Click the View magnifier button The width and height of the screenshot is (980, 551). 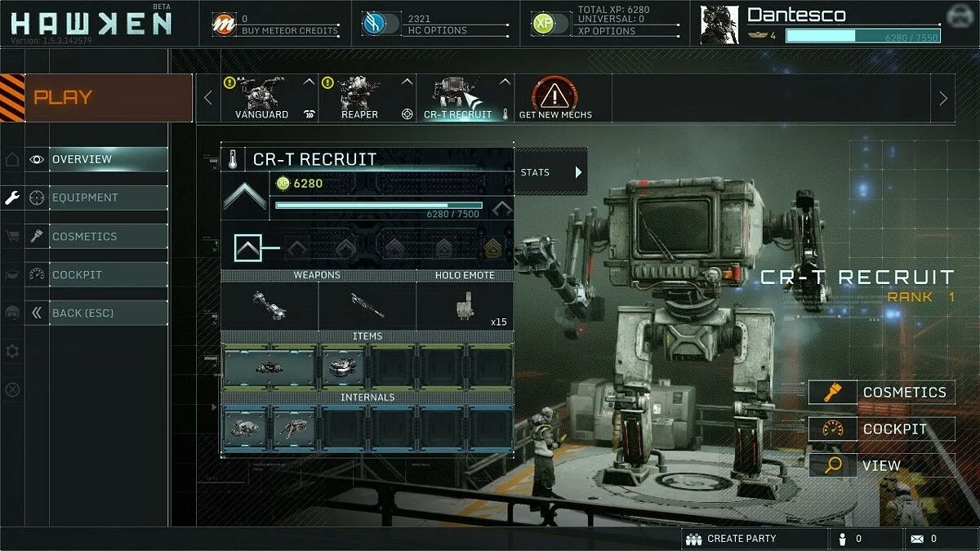[x=882, y=465]
